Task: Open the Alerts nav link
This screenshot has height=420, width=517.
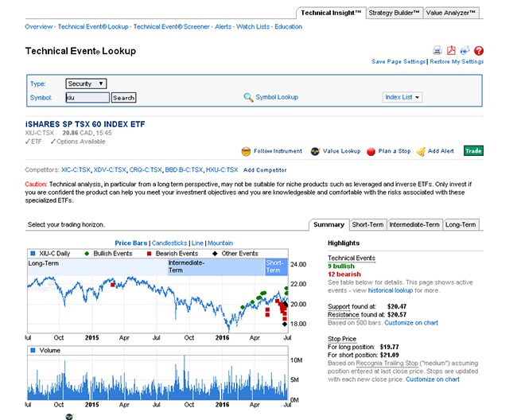Action: [223, 27]
